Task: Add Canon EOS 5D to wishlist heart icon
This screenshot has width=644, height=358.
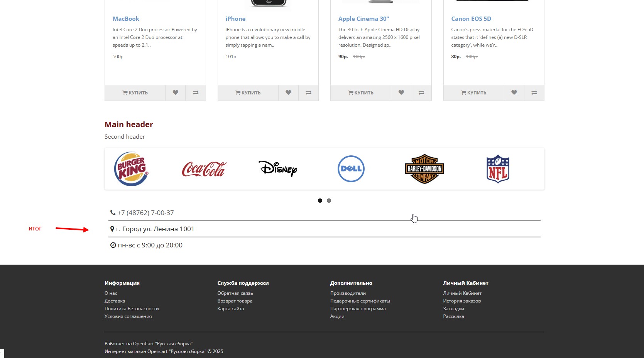Action: point(514,92)
